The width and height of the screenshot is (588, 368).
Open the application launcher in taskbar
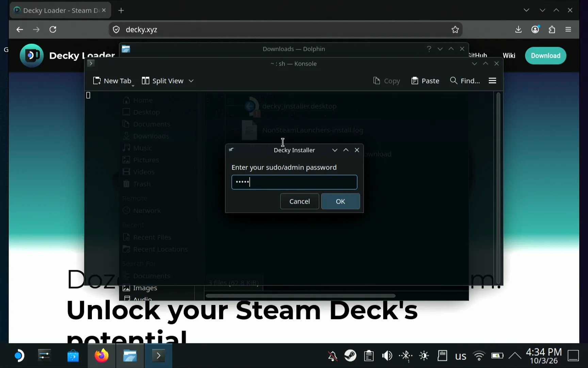19,356
